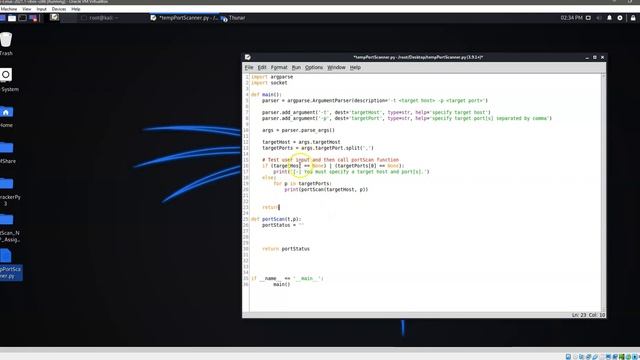Image resolution: width=640 pixels, height=360 pixels.
Task: Click the 'def portScan(t,p):' line
Action: (276, 219)
